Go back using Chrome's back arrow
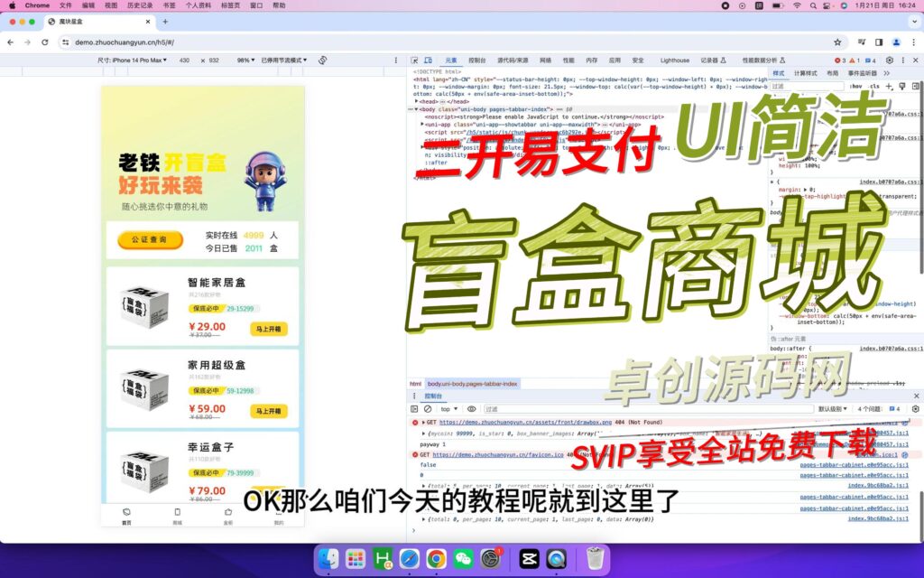The image size is (924, 578). [11, 42]
